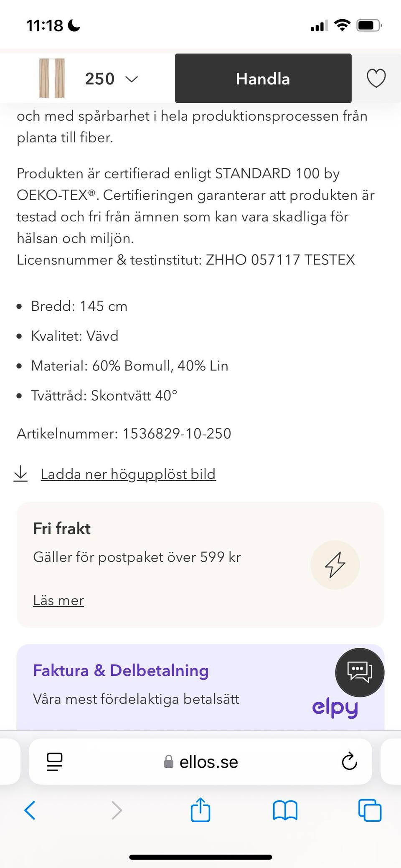Go forward in browser history

[x=117, y=810]
